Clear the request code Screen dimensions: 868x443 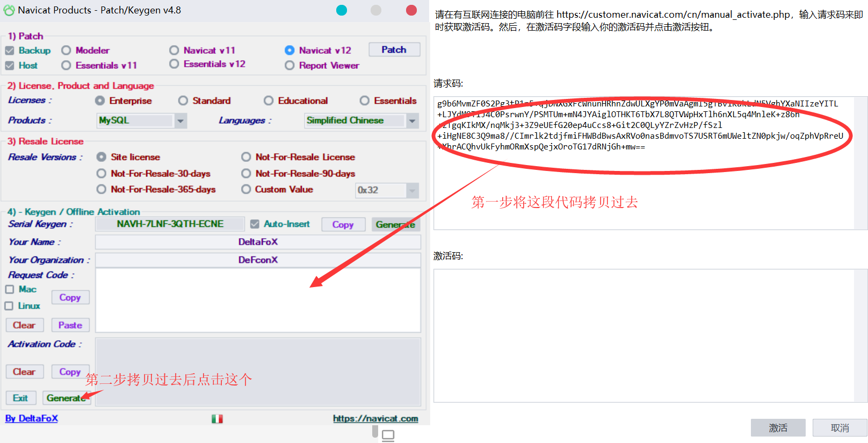tap(24, 325)
